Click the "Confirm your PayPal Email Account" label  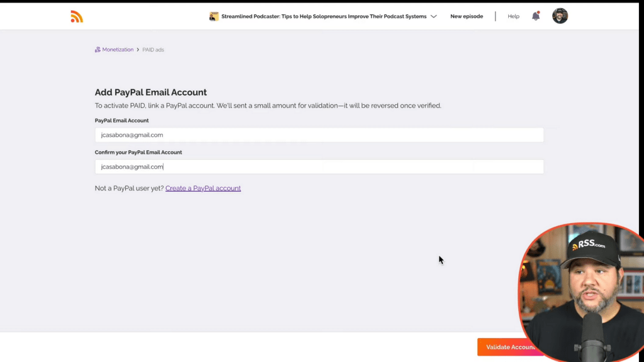[138, 152]
